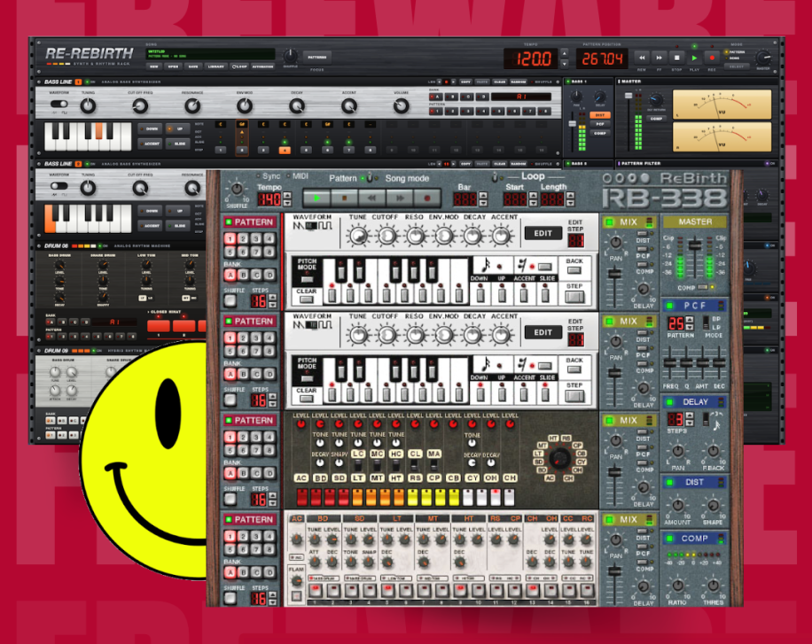This screenshot has height=644, width=812.
Task: Click the RB-338 Master volume fader
Action: point(694,245)
